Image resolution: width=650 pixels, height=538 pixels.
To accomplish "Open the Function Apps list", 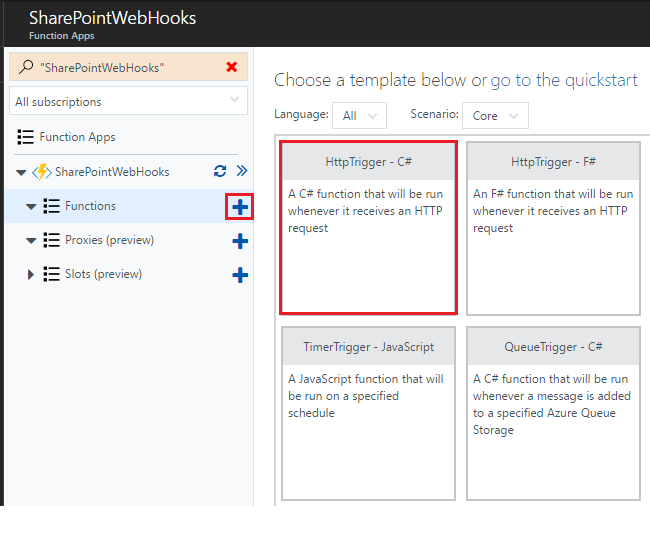I will (x=77, y=137).
